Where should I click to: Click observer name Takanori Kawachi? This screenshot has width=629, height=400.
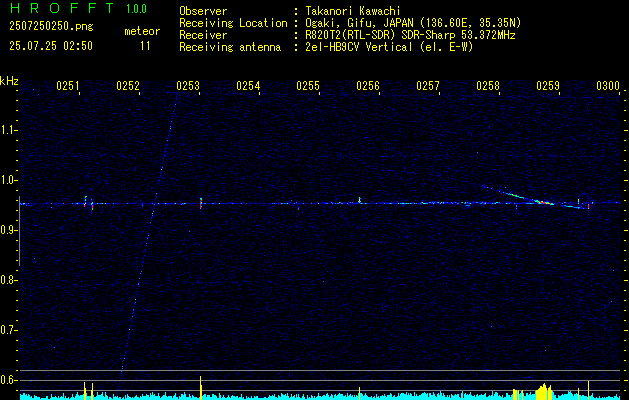[x=353, y=11]
